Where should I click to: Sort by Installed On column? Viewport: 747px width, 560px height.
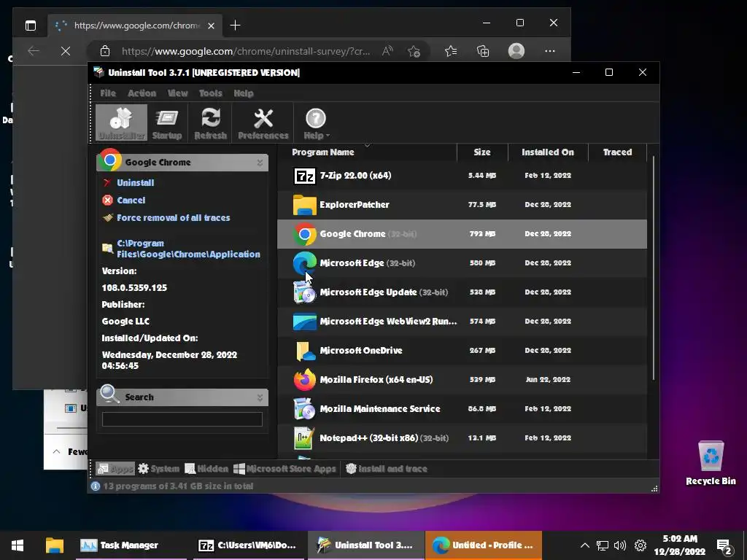[548, 152]
